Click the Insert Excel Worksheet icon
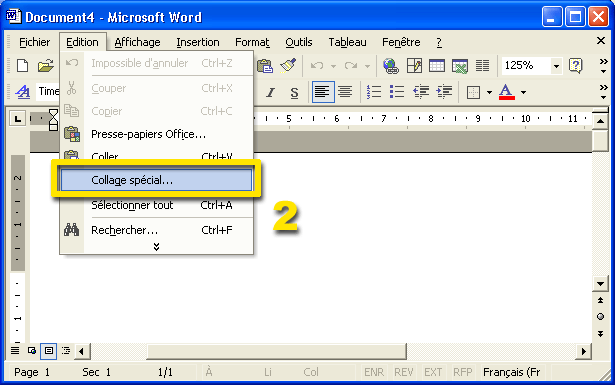The width and height of the screenshot is (615, 385). (x=460, y=65)
